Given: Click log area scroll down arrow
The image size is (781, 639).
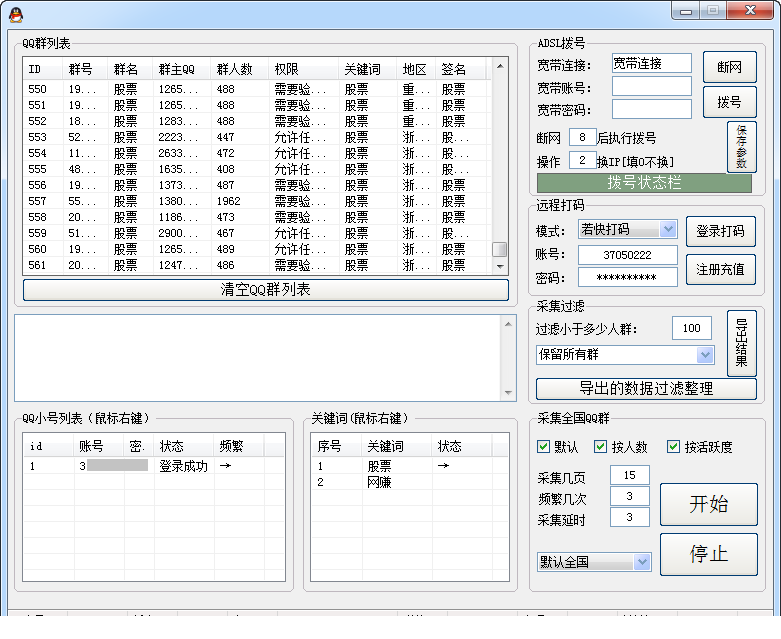Looking at the screenshot, I should tap(508, 393).
